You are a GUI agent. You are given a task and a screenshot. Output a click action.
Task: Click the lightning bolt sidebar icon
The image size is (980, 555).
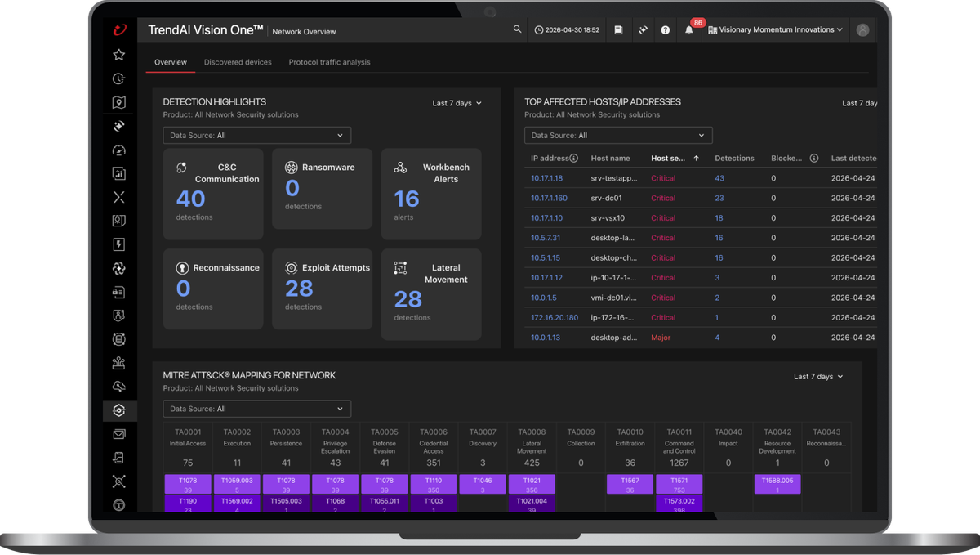pos(119,244)
